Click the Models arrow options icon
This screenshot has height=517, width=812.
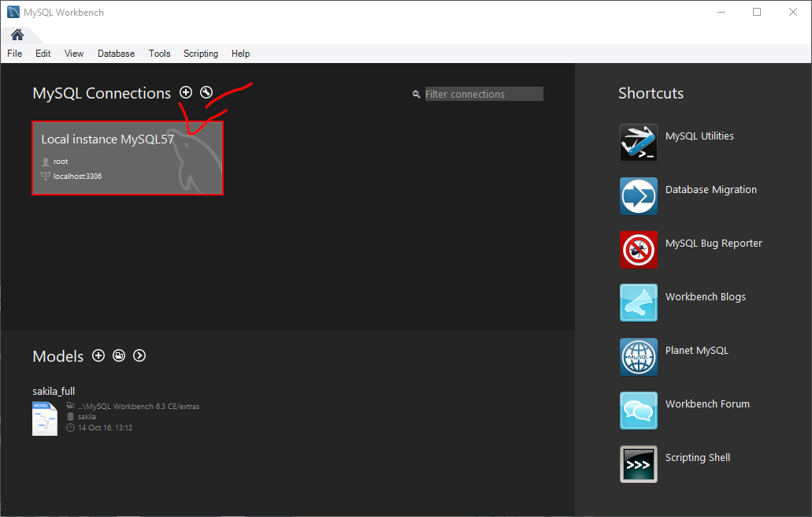[139, 355]
